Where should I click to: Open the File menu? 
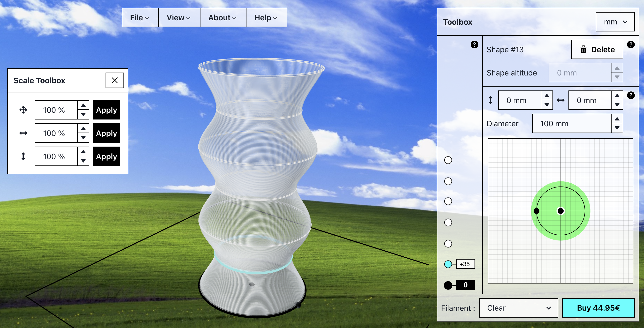(140, 18)
